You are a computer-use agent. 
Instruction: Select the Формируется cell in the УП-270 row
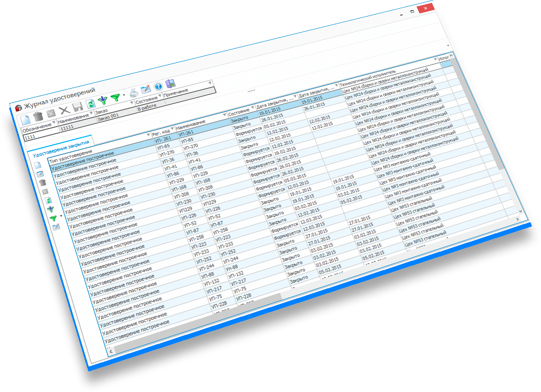(x=248, y=131)
